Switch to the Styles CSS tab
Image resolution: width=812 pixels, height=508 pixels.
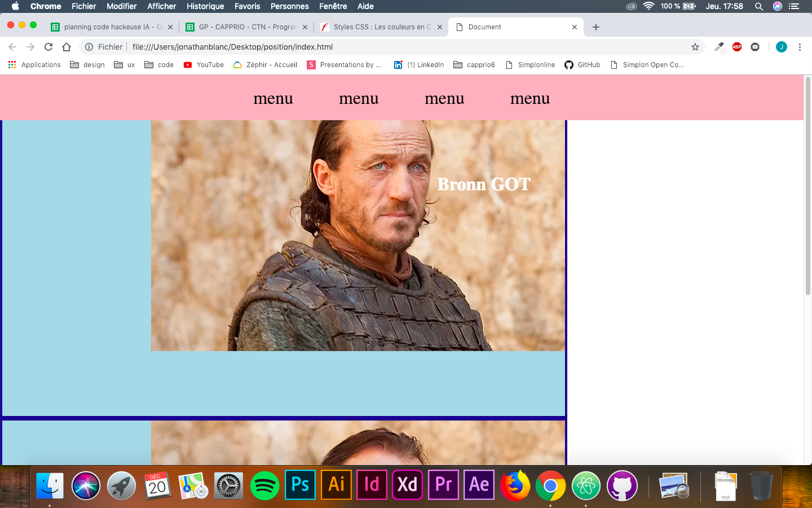pyautogui.click(x=381, y=27)
